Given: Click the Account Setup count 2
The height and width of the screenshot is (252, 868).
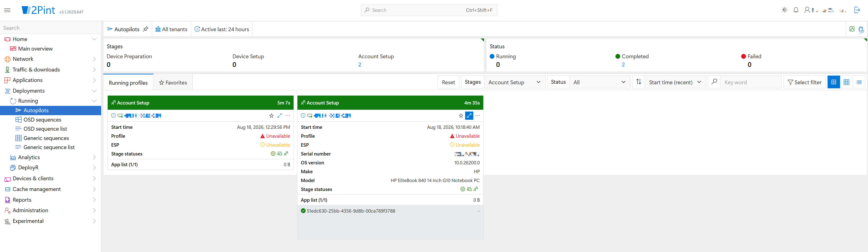Looking at the screenshot, I should point(360,65).
